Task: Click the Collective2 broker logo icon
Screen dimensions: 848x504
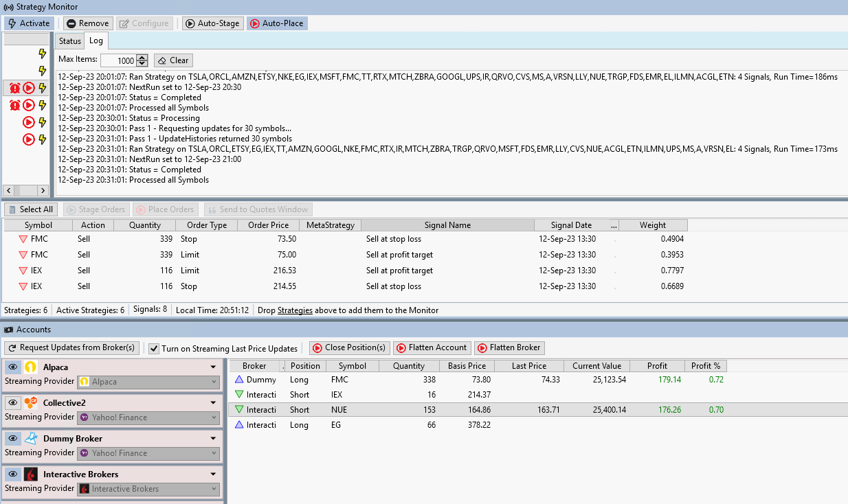Action: tap(30, 403)
